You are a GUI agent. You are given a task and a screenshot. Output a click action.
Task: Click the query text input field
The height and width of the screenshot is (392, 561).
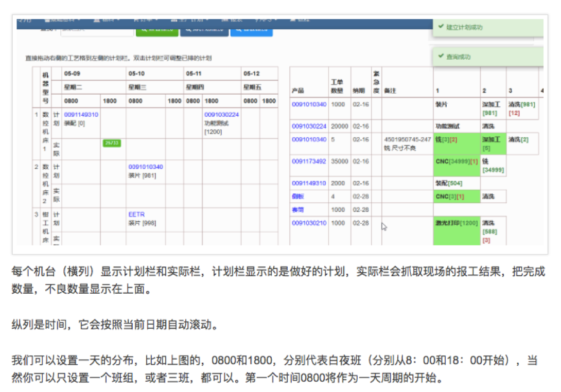[x=97, y=31]
